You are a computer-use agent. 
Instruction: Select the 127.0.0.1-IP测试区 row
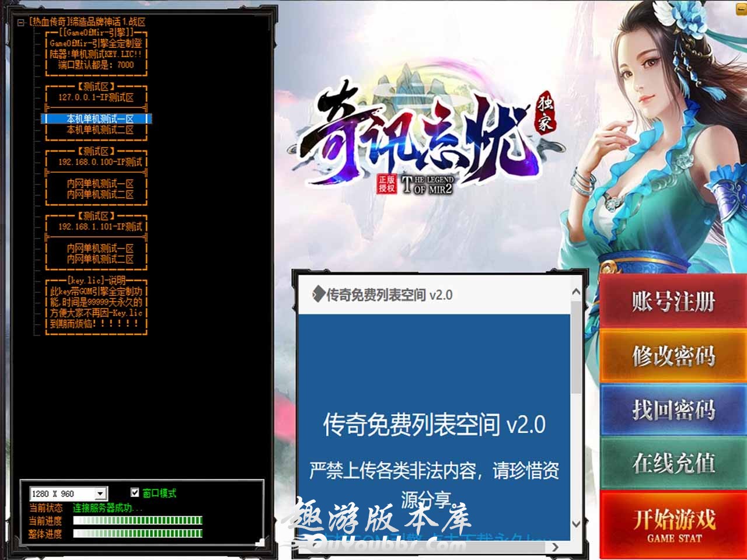(96, 97)
